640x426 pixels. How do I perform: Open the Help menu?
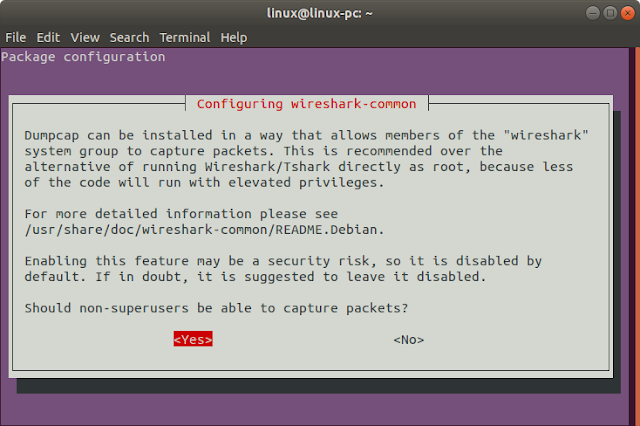tap(234, 38)
